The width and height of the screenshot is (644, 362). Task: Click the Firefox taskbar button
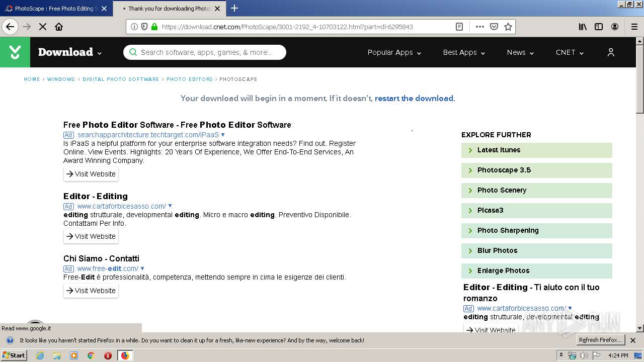[125, 355]
